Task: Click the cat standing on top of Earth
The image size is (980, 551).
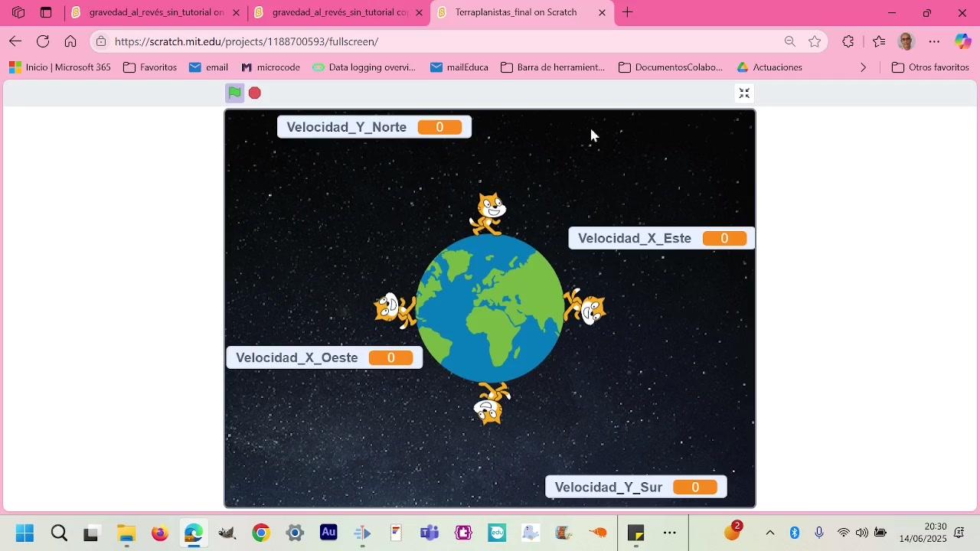Action: point(489,214)
